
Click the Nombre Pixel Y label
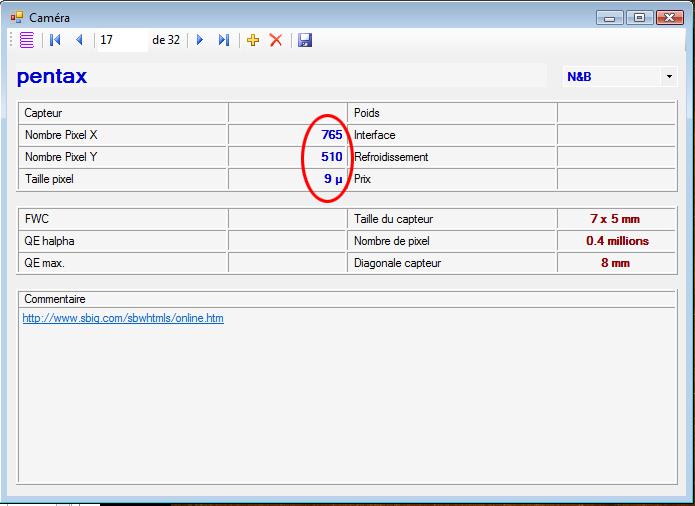(x=61, y=157)
